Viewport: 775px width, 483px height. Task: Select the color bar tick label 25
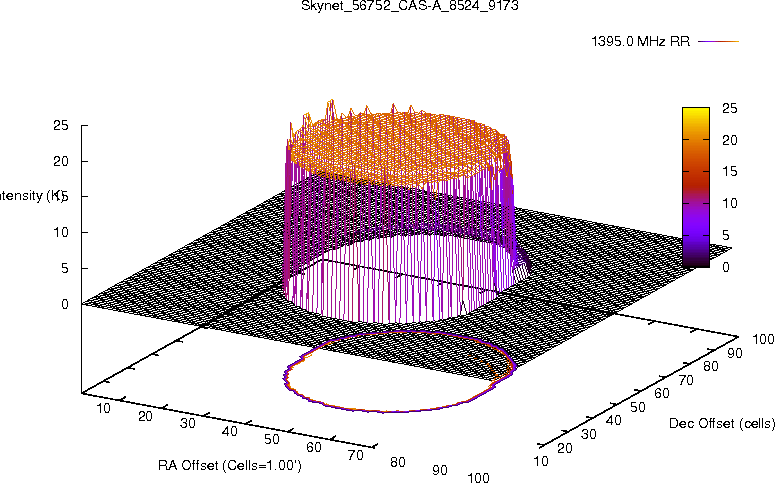pyautogui.click(x=730, y=108)
